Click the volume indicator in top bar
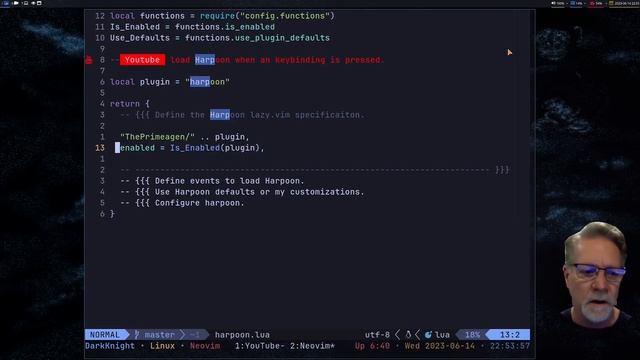Image resolution: width=640 pixels, height=360 pixels. click(558, 3)
